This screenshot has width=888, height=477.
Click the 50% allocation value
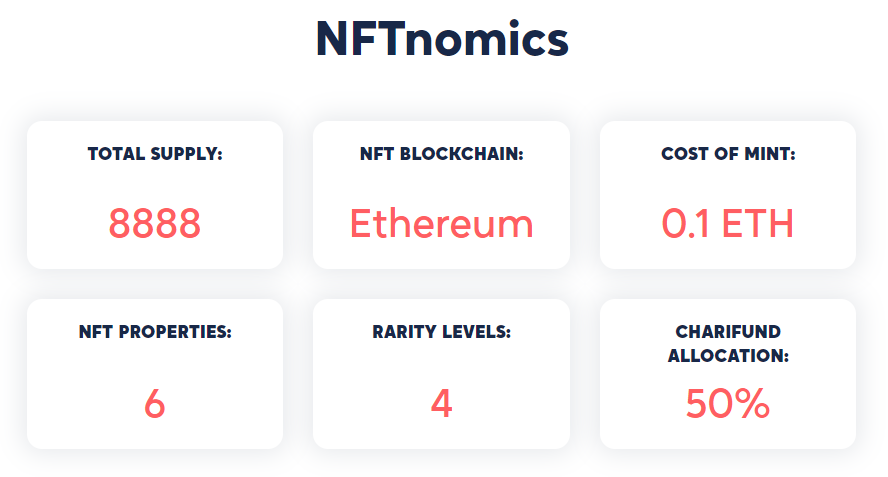728,403
